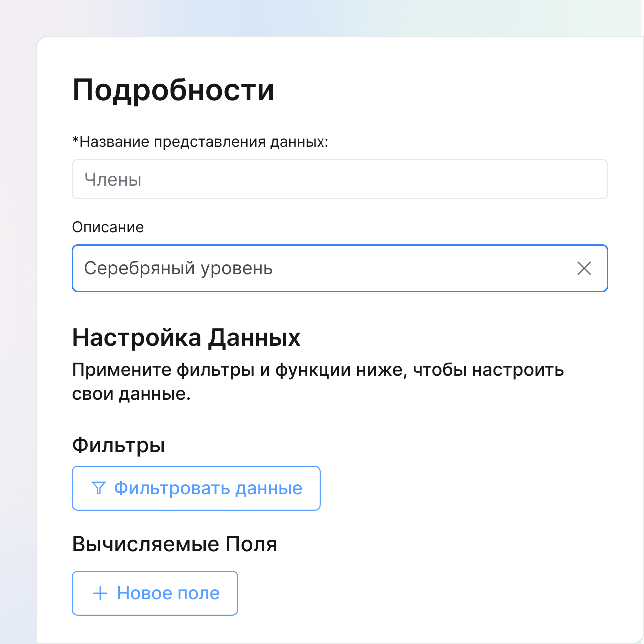The height and width of the screenshot is (644, 644).
Task: Focus the data view name field containing Члены
Action: (x=339, y=179)
